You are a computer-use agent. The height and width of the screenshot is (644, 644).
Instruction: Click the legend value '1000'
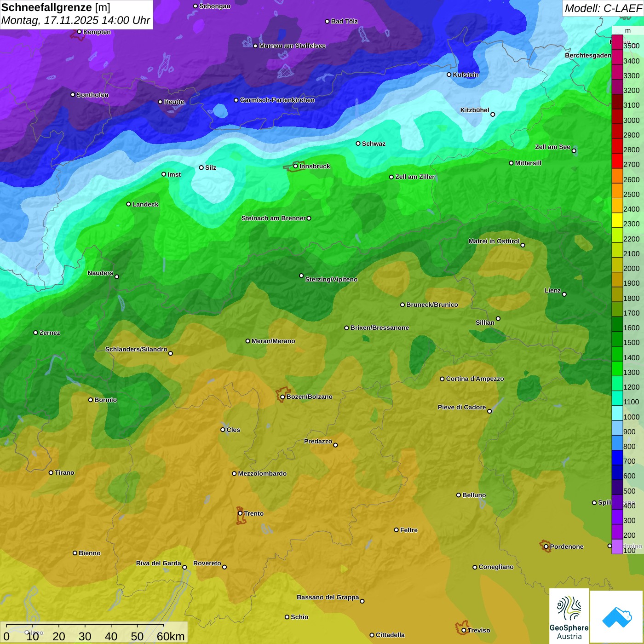point(632,417)
